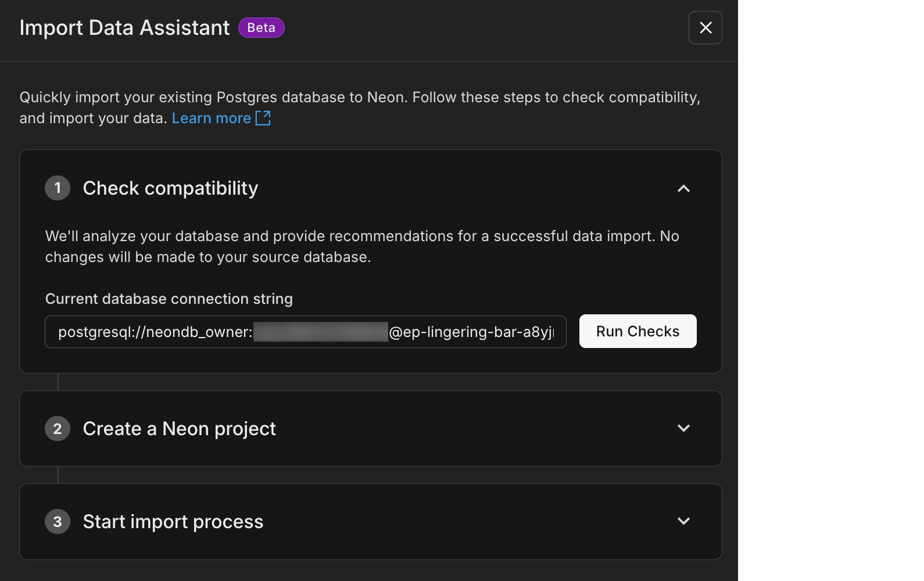The width and height of the screenshot is (924, 581).
Task: Expand the Create a Neon project section
Action: (x=683, y=428)
